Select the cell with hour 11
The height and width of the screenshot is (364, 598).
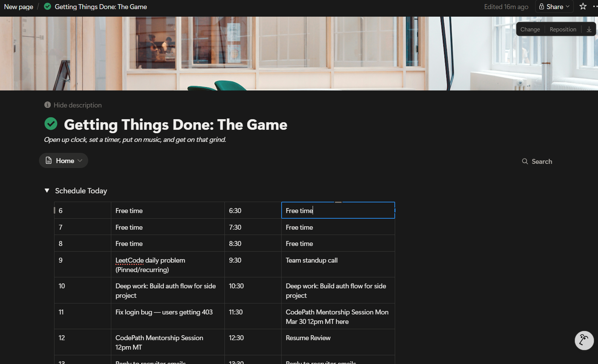[x=83, y=316]
